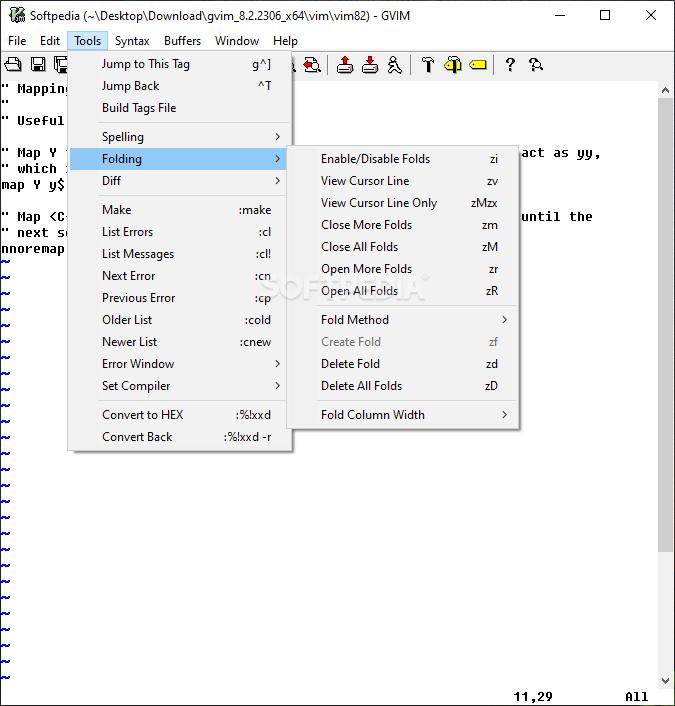Image resolution: width=675 pixels, height=706 pixels.
Task: Choose Delete All Folds
Action: point(403,386)
